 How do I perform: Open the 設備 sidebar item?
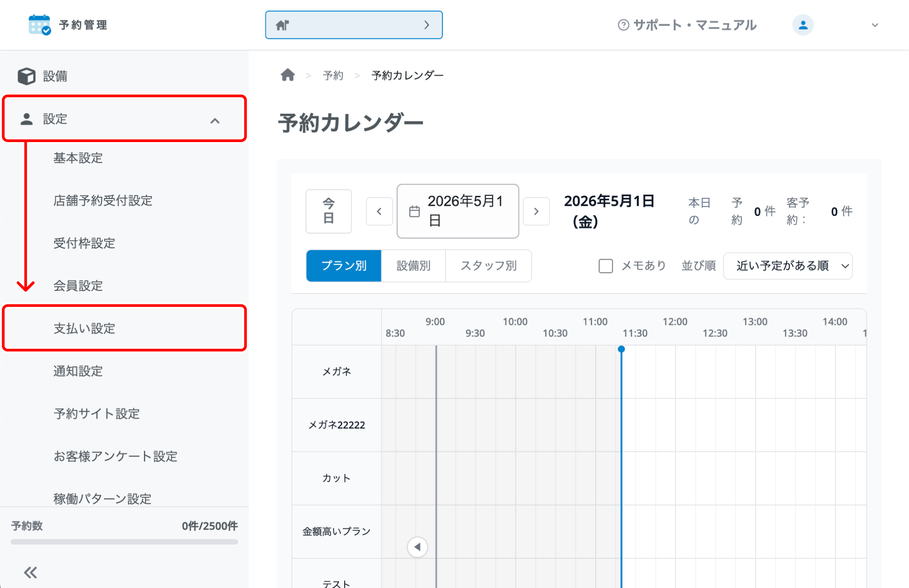(124, 76)
